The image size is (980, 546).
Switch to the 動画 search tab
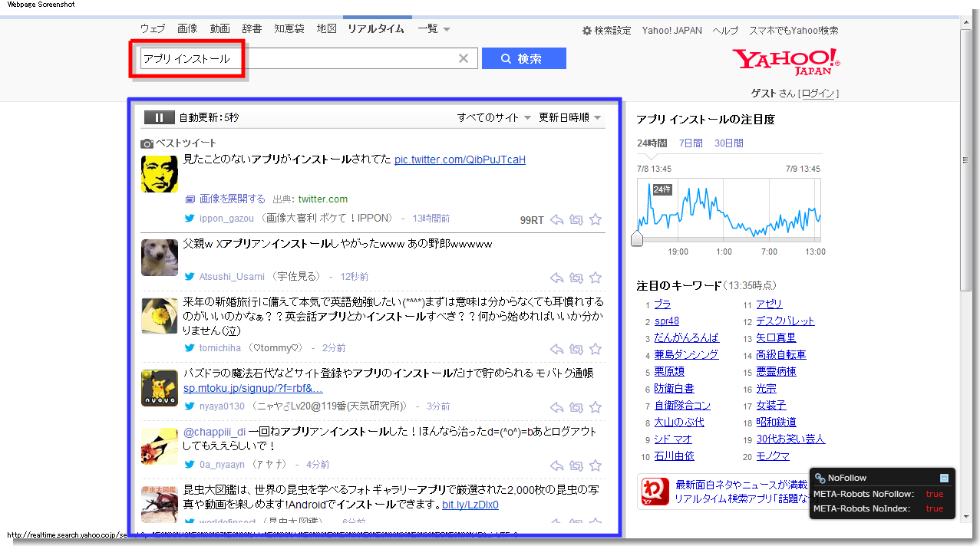[x=219, y=28]
